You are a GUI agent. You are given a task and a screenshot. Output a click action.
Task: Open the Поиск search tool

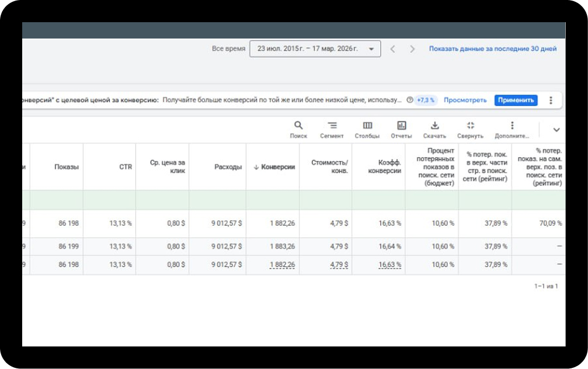(x=298, y=126)
